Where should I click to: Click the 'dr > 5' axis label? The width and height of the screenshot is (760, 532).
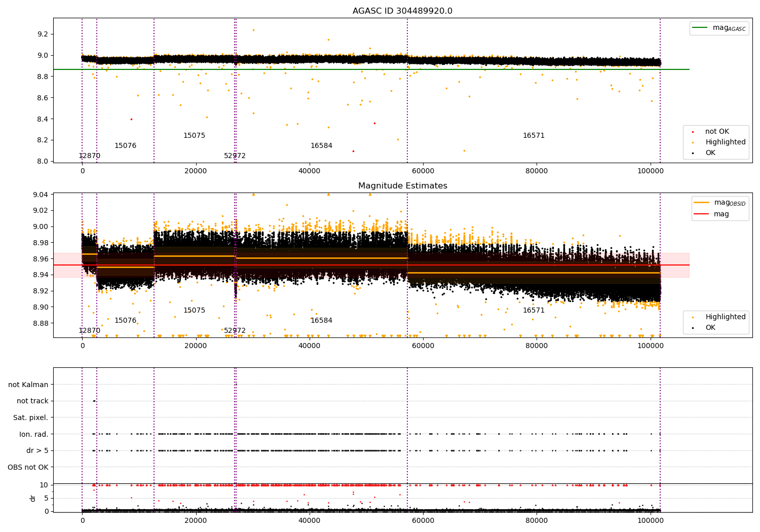click(37, 451)
